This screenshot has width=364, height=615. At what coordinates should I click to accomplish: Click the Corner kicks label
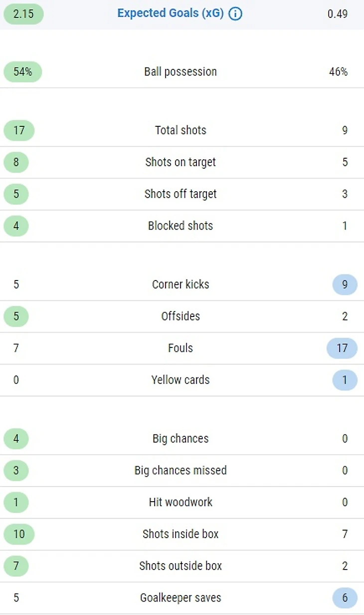[x=181, y=285]
